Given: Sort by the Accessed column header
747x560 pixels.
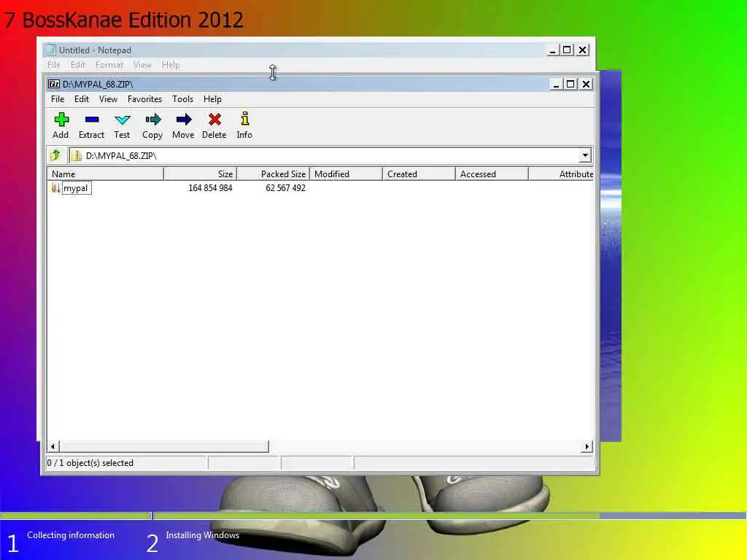Looking at the screenshot, I should pos(492,174).
